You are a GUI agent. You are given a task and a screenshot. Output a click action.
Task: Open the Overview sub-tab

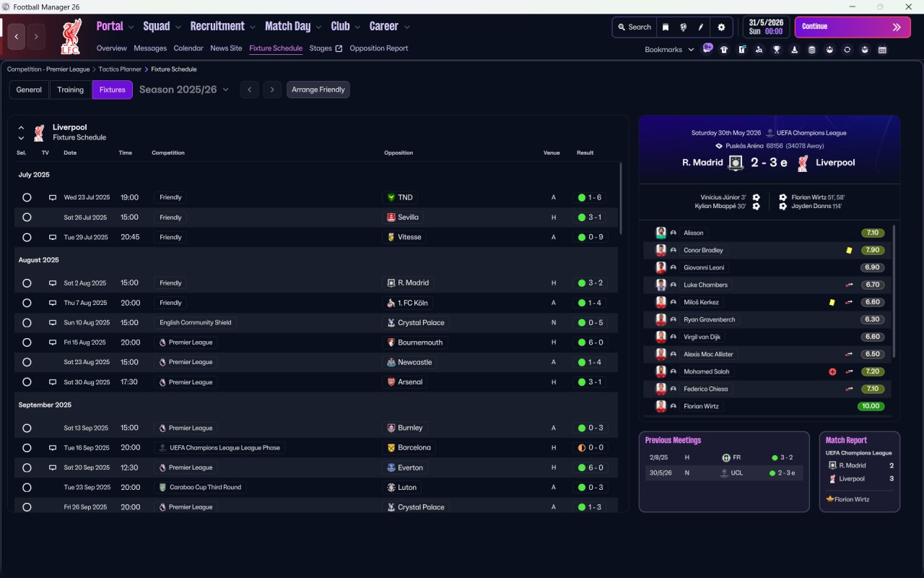click(112, 48)
